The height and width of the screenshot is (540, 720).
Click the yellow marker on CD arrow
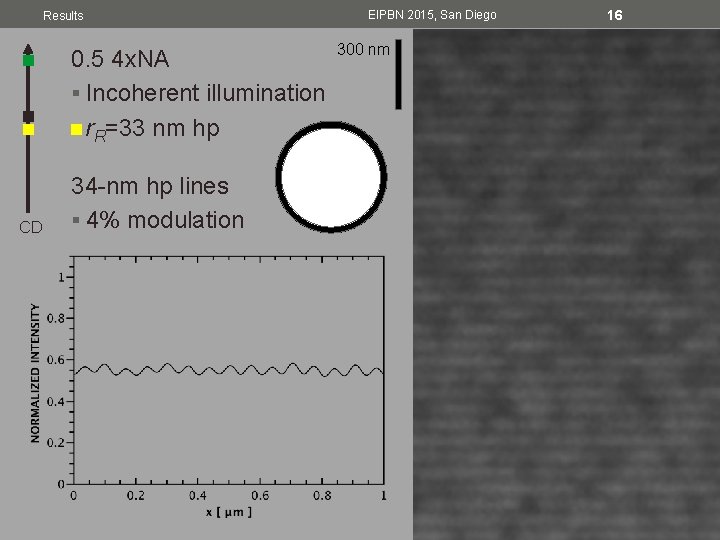click(28, 129)
